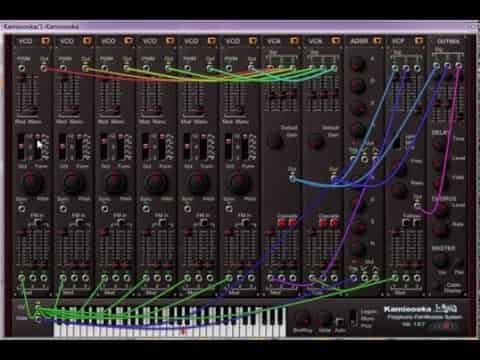480x360 pixels.
Task: Toggle the Legato/Mono/Poly mode switch
Action: (353, 319)
